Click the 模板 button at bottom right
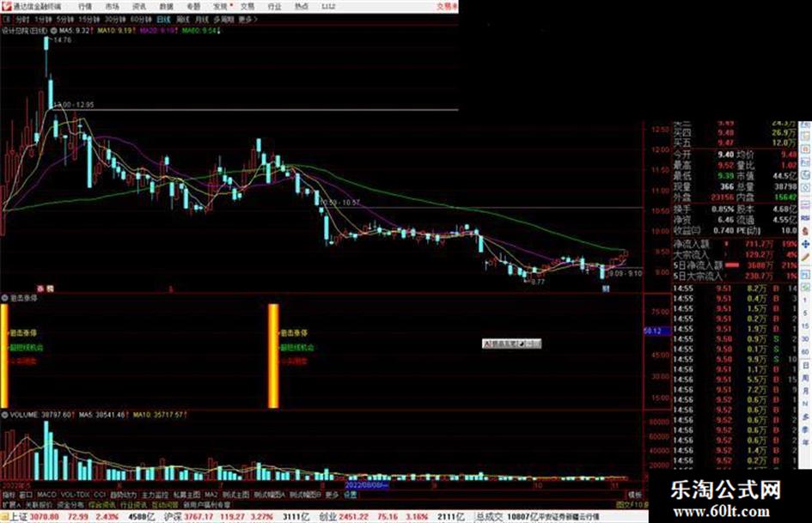812x523 pixels. click(634, 495)
